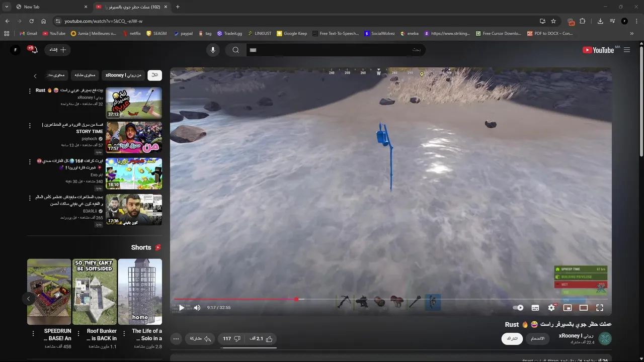Image resolution: width=644 pixels, height=362 pixels.
Task: Click the red video progress bar scrubber
Action: 296,299
